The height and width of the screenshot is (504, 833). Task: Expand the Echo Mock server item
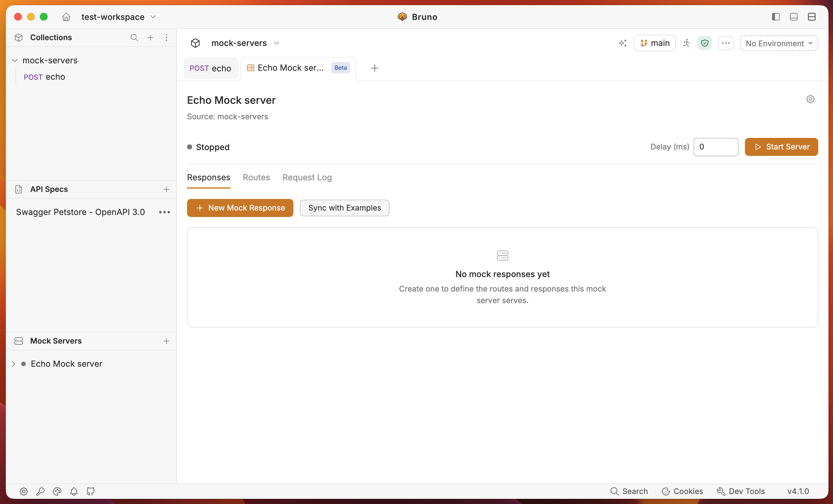13,364
